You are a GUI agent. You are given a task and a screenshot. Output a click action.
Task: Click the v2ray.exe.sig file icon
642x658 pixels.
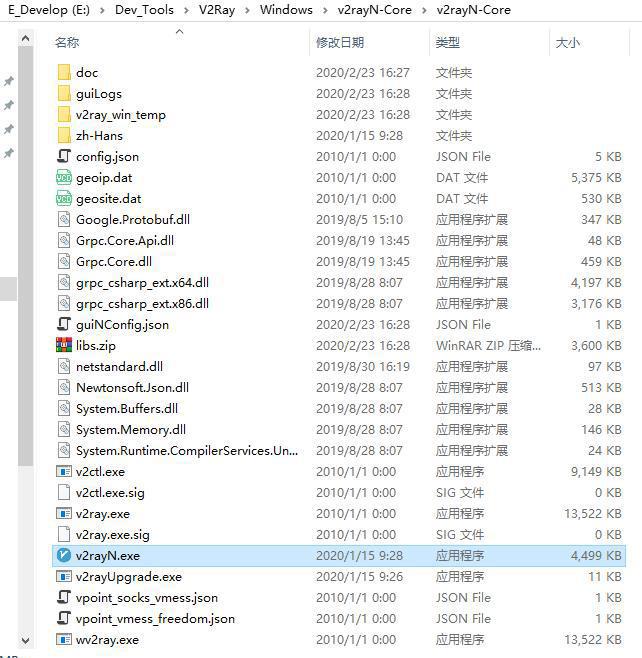click(64, 534)
